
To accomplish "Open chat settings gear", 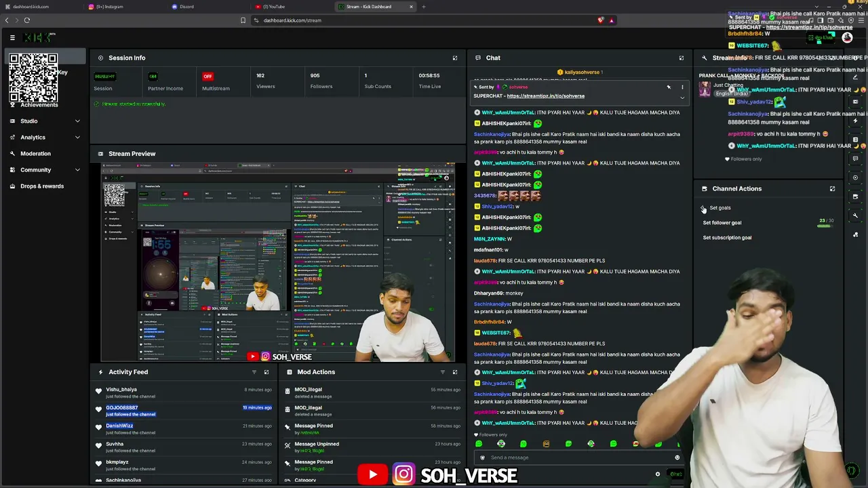I will [x=657, y=474].
